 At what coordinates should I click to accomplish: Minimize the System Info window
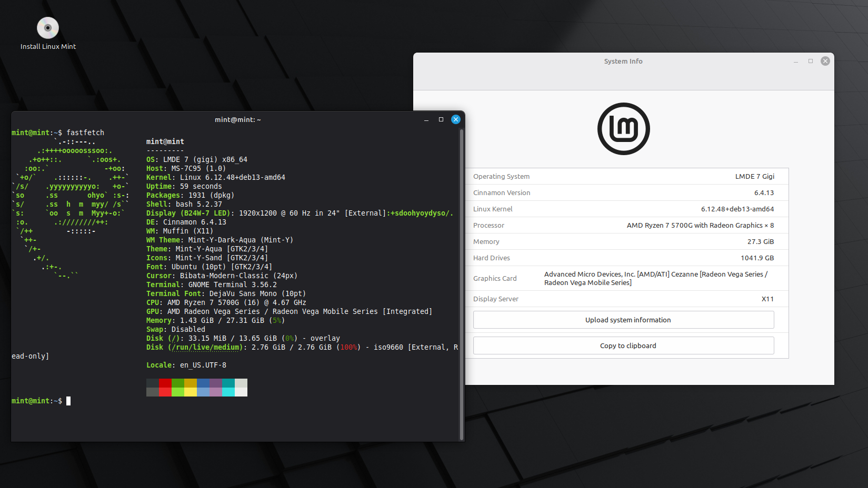point(796,62)
